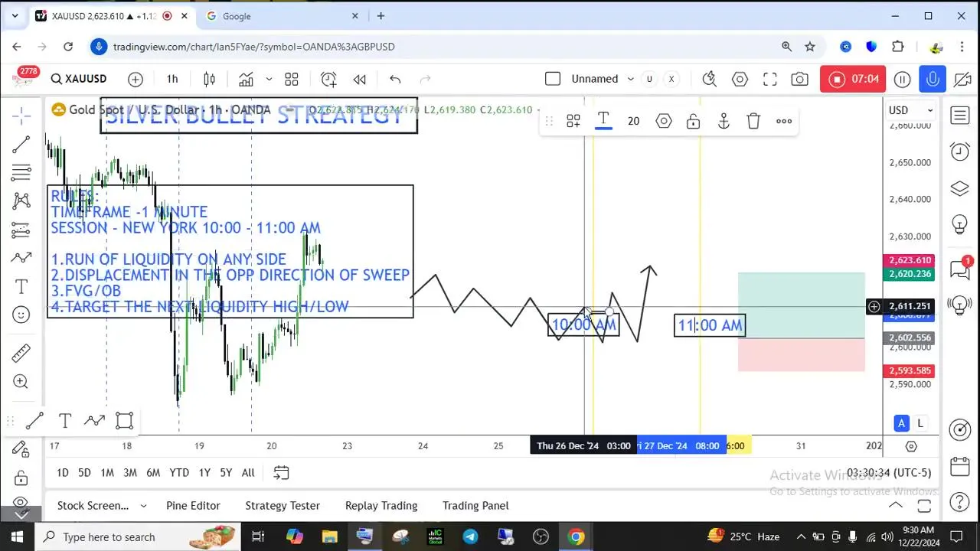This screenshot has height=551, width=980.
Task: Open the Trading Panel tab
Action: tap(475, 505)
